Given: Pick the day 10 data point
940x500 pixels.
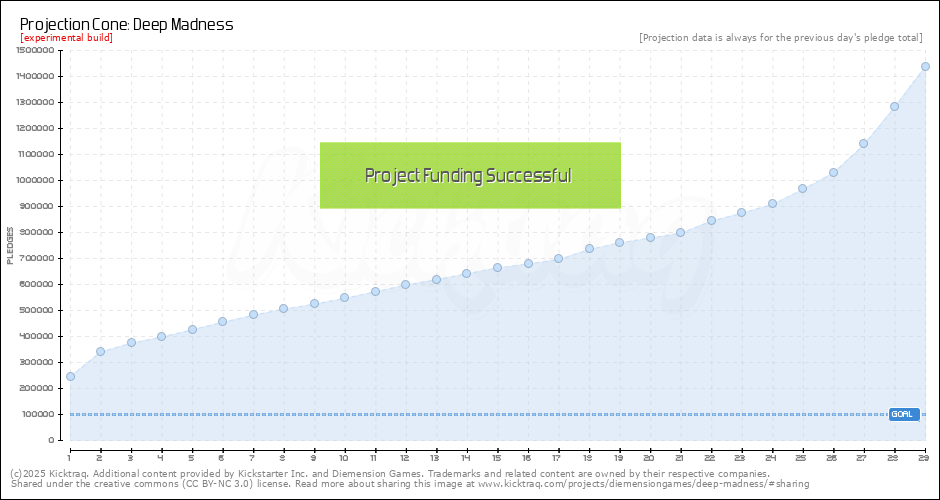Looking at the screenshot, I should tap(344, 297).
